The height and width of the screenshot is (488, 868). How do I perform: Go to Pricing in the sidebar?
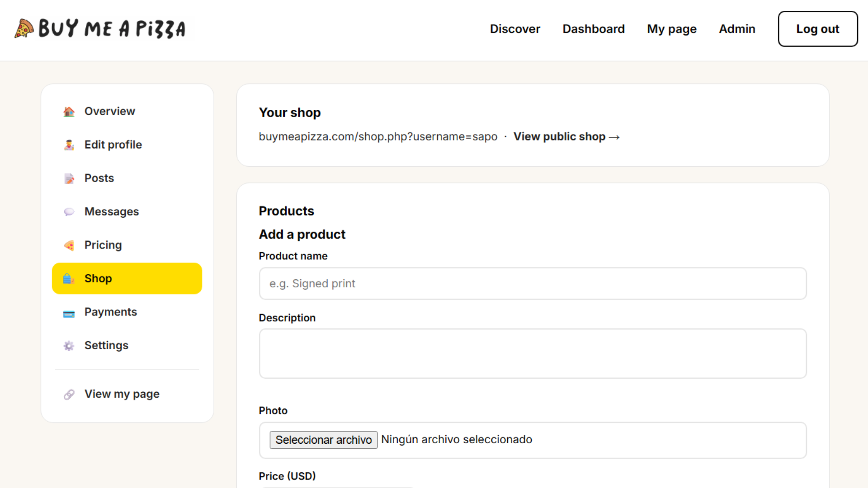127,245
